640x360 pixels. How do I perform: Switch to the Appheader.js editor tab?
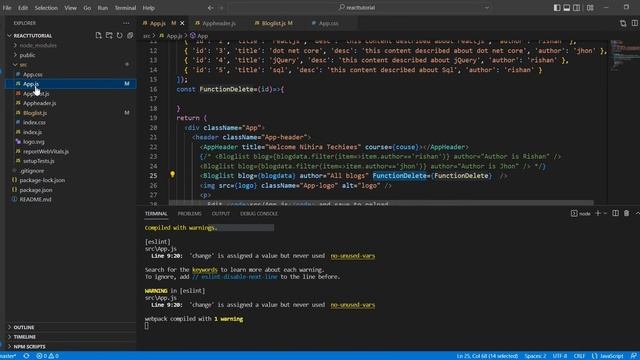218,23
